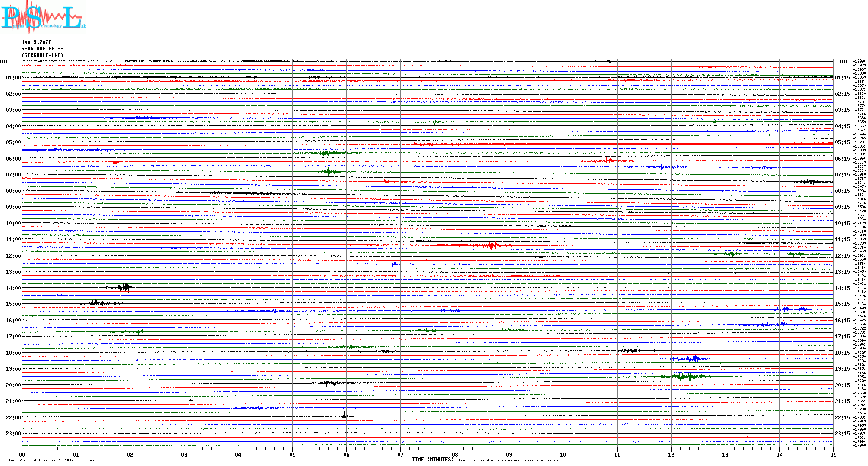Click the Jan15,2026 date label
The height and width of the screenshot is (466, 868).
point(36,42)
